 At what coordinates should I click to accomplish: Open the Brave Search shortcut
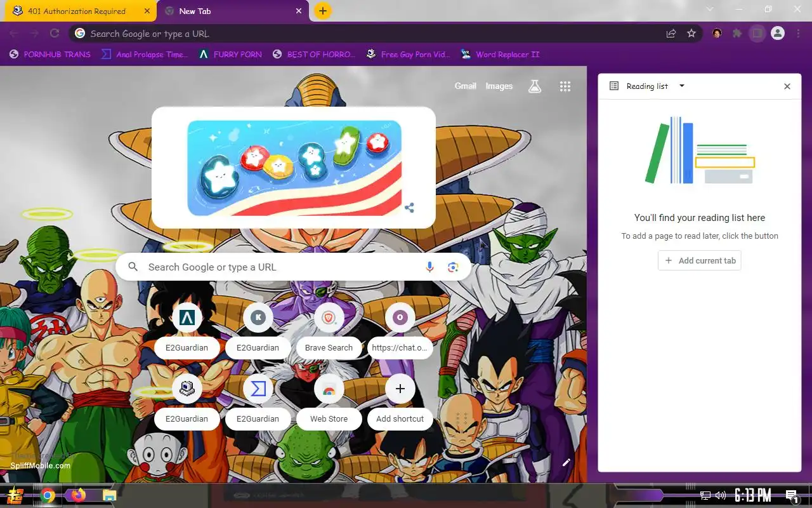(x=329, y=332)
